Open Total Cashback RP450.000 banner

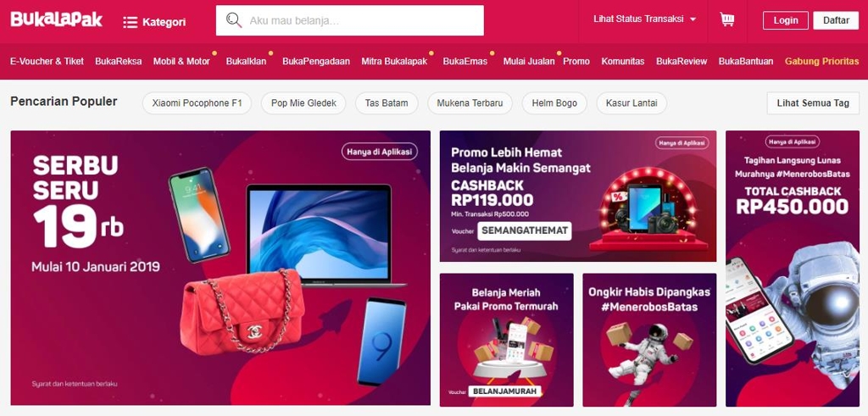793,269
